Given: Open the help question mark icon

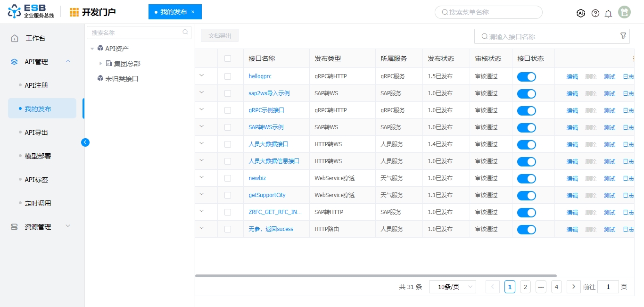Looking at the screenshot, I should click(595, 13).
